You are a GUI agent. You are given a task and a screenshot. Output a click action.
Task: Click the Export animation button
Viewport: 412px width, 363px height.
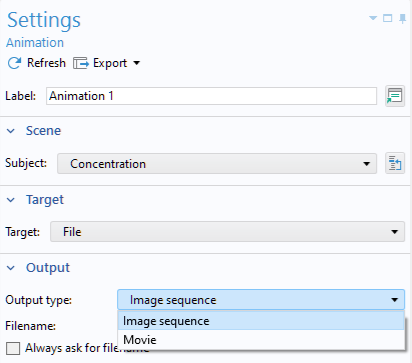(x=100, y=63)
